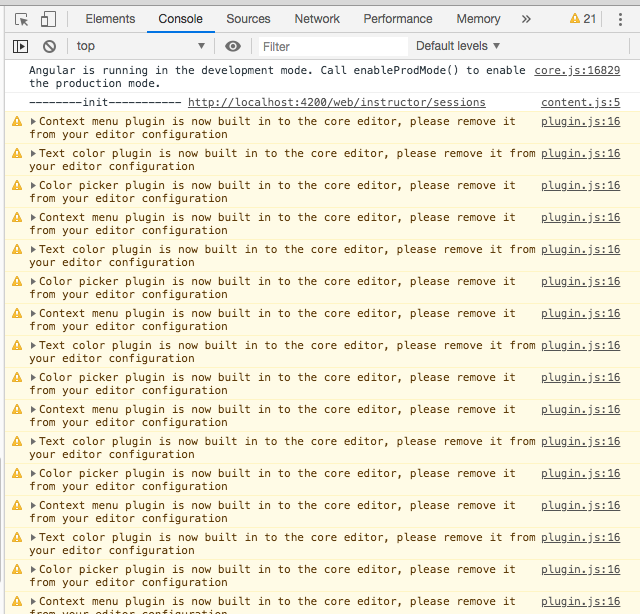Toggle the device toolbar icon
Image resolution: width=640 pixels, height=614 pixels.
click(x=48, y=19)
